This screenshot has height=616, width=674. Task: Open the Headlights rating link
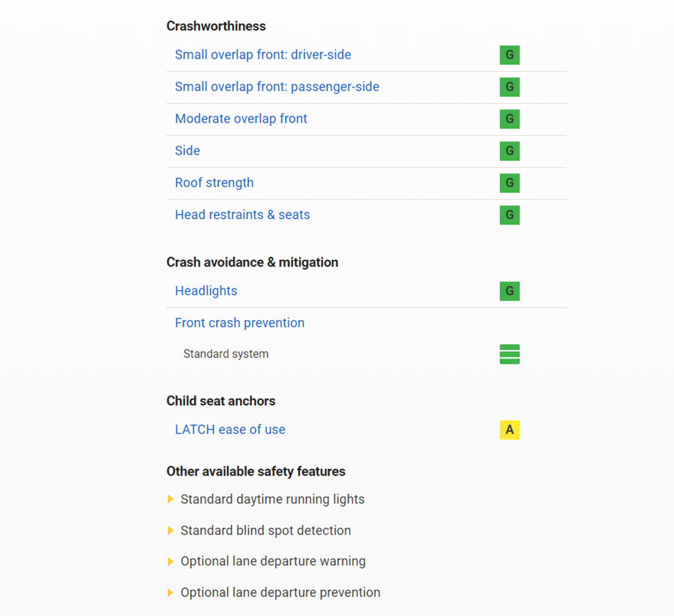pyautogui.click(x=206, y=291)
